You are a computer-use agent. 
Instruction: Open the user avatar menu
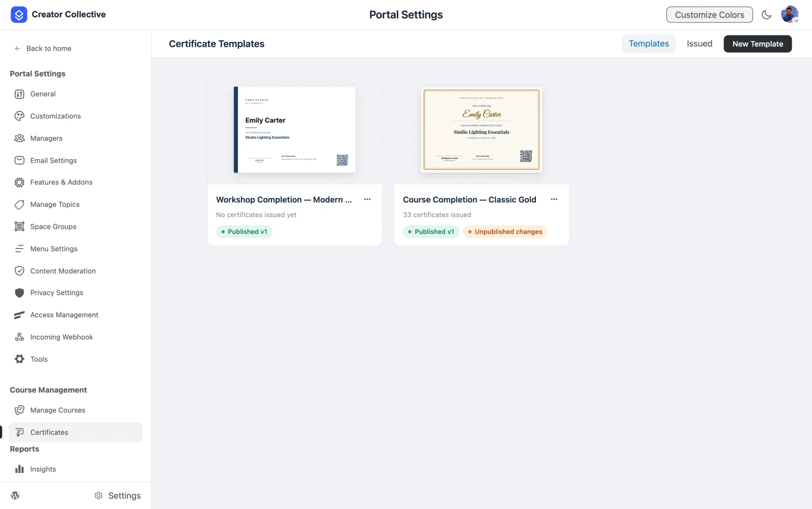tap(790, 15)
